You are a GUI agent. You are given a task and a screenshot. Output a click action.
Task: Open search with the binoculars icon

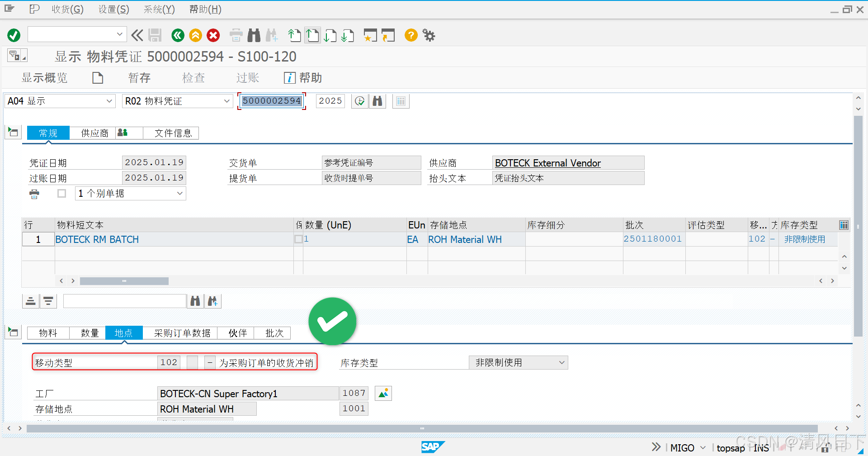[254, 35]
